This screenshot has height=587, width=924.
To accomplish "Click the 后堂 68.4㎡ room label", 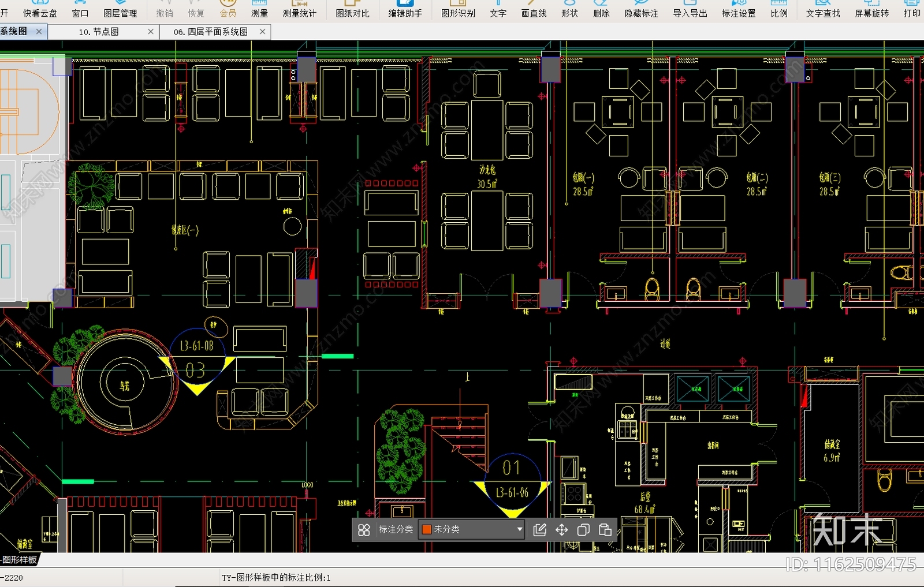I will pyautogui.click(x=645, y=503).
